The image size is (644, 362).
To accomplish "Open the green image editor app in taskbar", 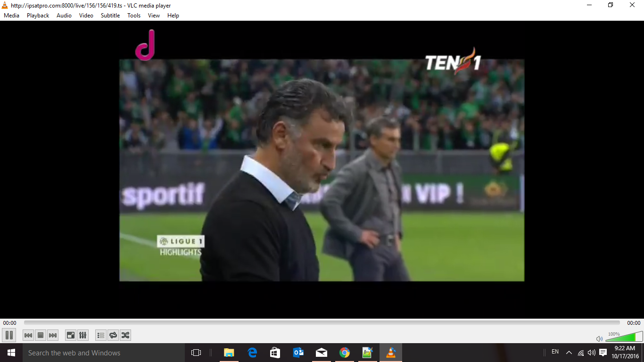I will pyautogui.click(x=367, y=353).
